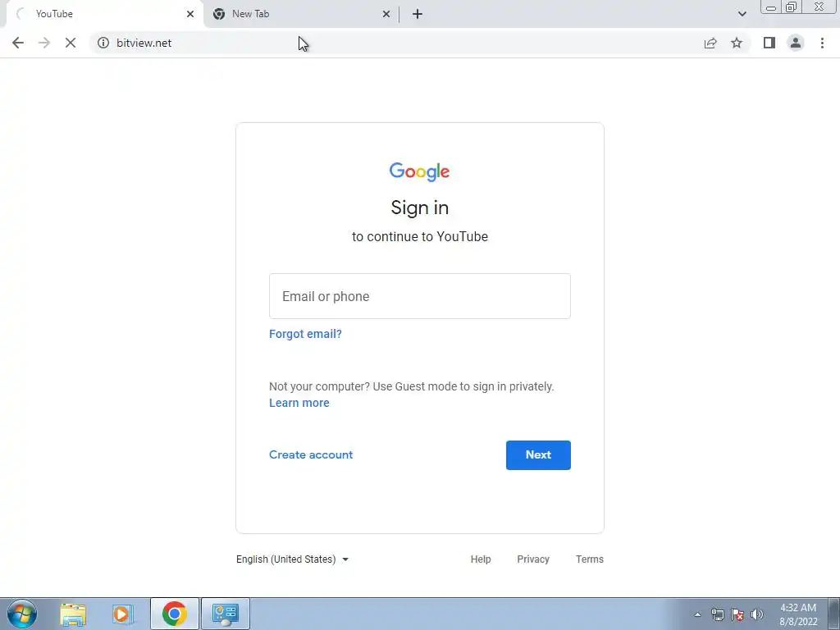
Task: Open the network tray icon
Action: [x=717, y=614]
